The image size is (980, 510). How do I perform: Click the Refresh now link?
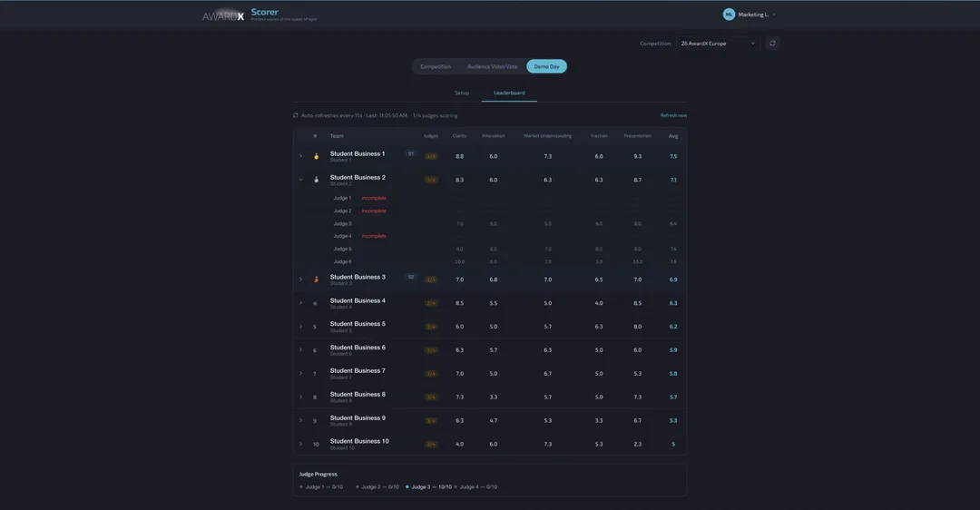pyautogui.click(x=673, y=115)
